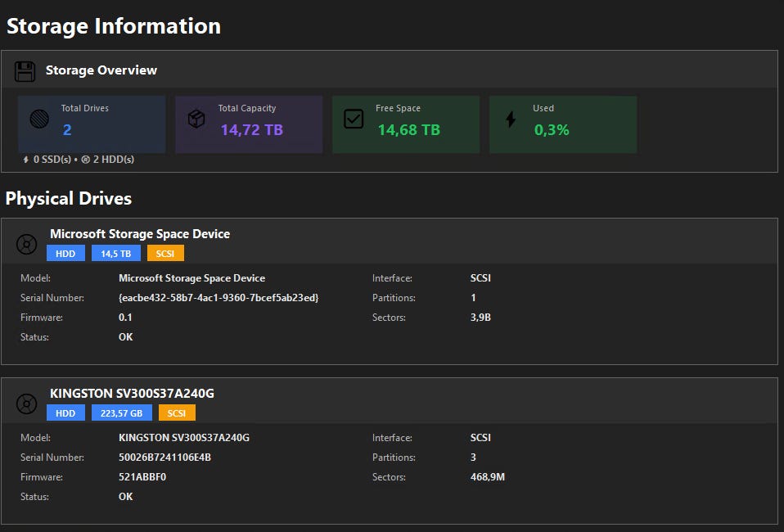Click the small lightning icon before 0 SSD(s)

[x=25, y=160]
